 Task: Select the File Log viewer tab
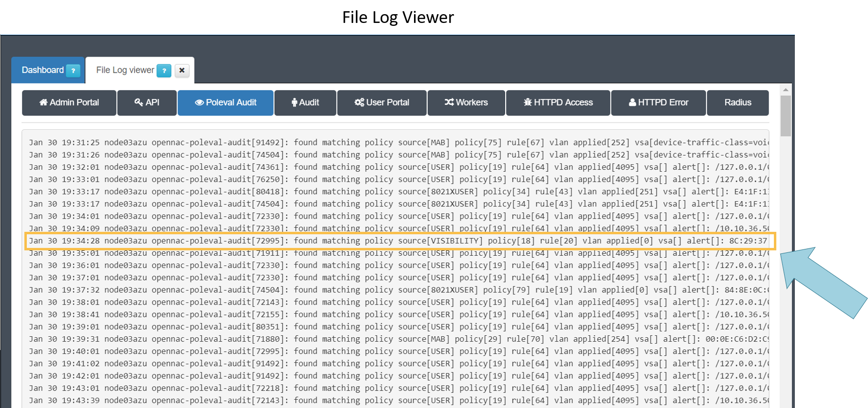pyautogui.click(x=125, y=70)
